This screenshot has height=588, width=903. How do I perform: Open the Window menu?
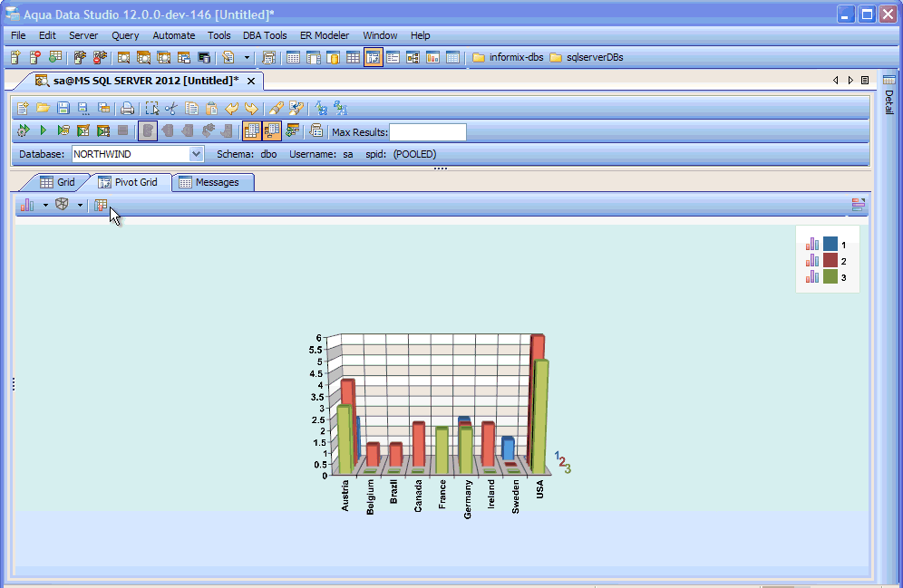pos(380,35)
